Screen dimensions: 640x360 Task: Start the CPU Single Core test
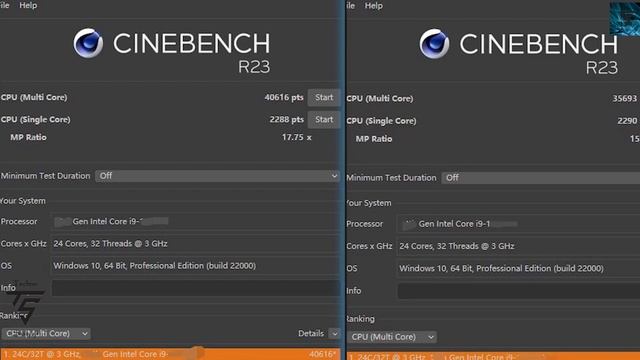click(324, 120)
